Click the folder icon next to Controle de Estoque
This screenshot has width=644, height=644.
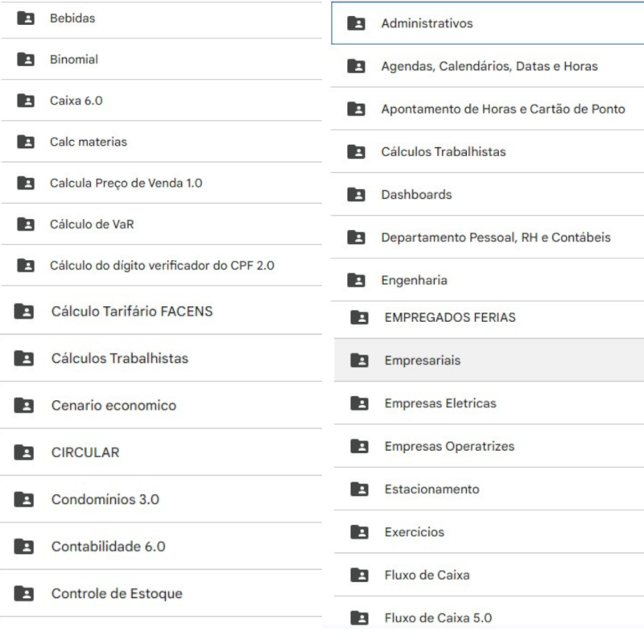[x=25, y=594]
